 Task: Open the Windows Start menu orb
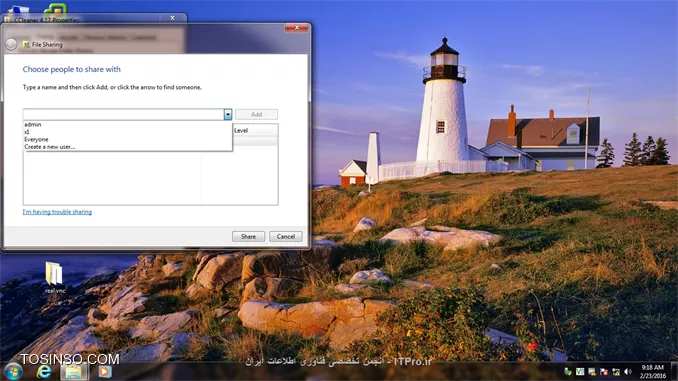tap(13, 371)
